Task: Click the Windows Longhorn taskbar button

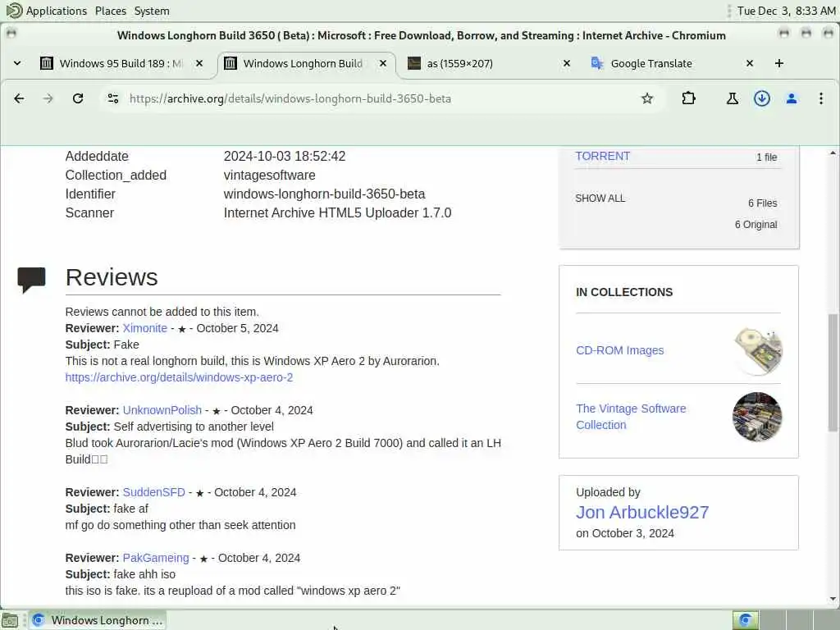Action: tap(98, 620)
